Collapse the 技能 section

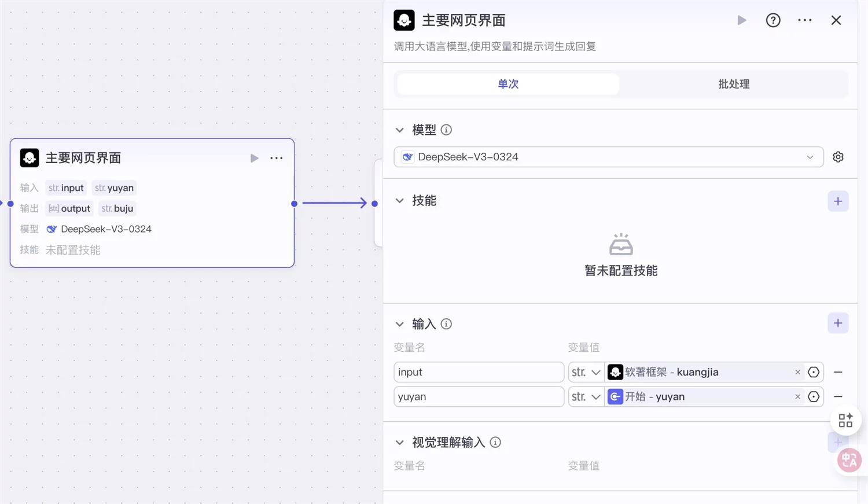pyautogui.click(x=399, y=200)
